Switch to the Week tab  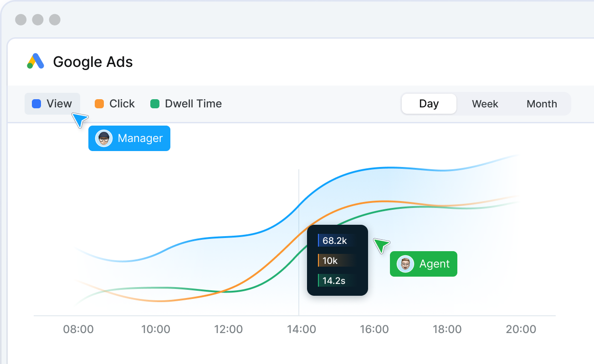[x=485, y=104]
